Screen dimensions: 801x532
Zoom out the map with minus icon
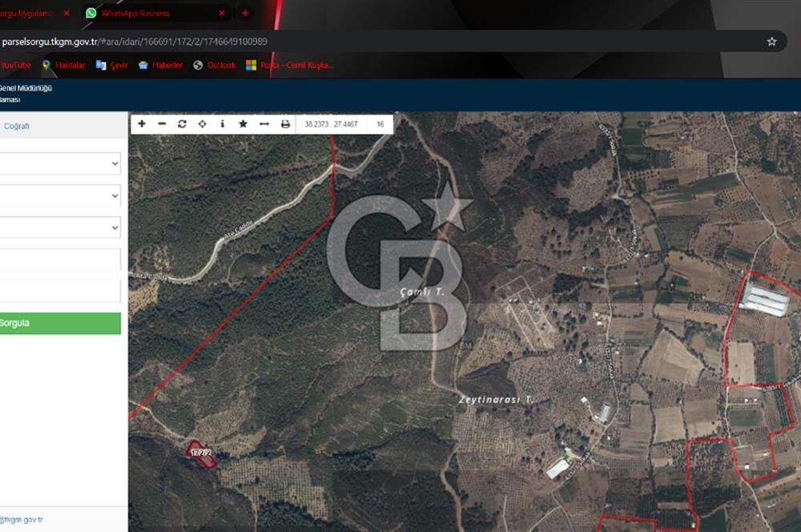(162, 123)
